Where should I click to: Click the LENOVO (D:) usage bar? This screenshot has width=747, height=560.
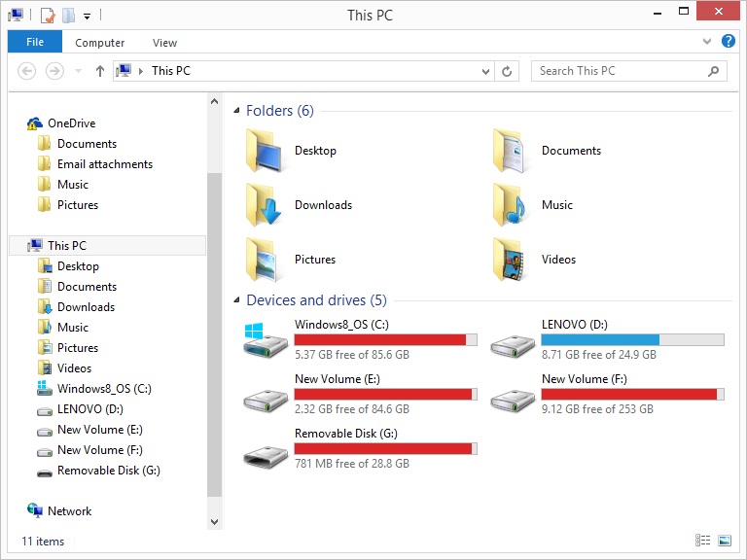pos(632,339)
